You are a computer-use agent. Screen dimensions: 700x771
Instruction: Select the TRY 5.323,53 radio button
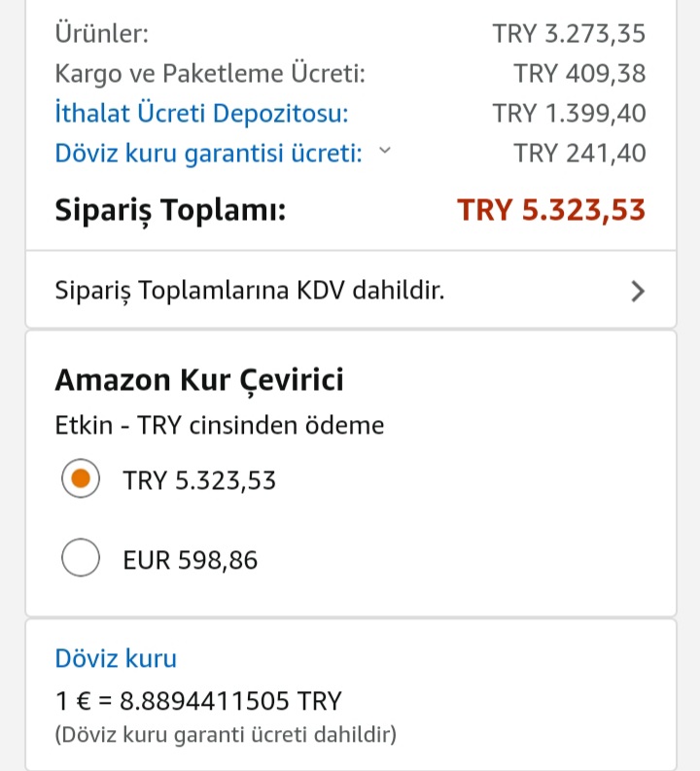(81, 478)
